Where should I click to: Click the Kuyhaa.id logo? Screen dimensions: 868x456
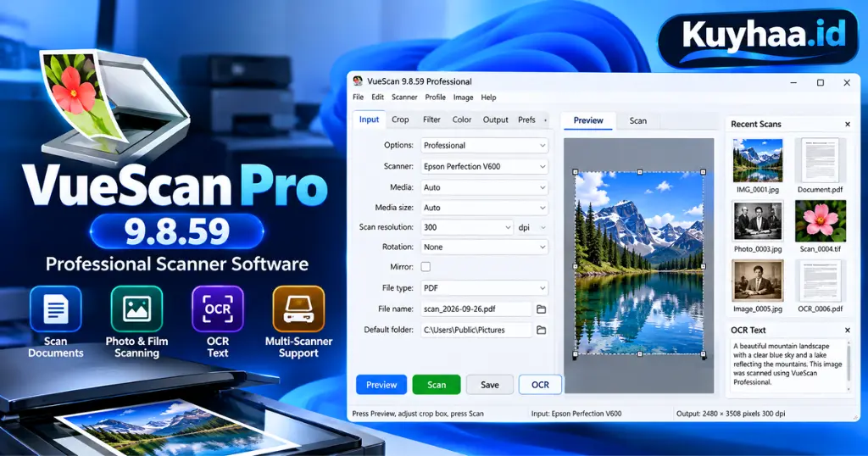[759, 37]
